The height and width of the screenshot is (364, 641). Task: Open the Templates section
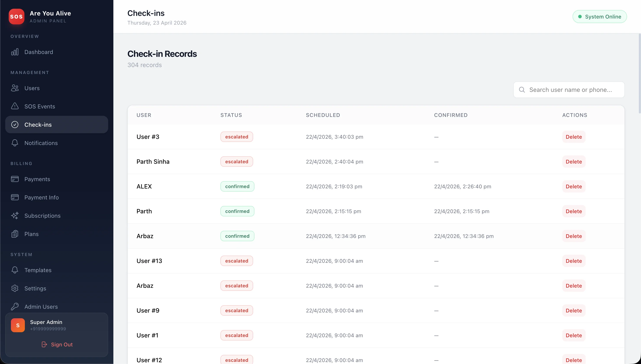38,270
